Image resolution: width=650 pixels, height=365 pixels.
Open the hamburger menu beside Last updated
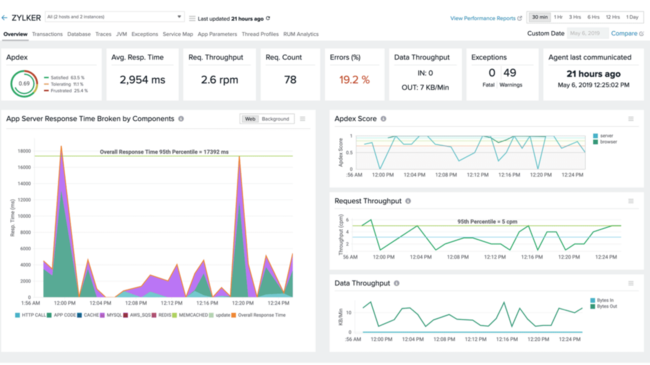[x=192, y=18]
